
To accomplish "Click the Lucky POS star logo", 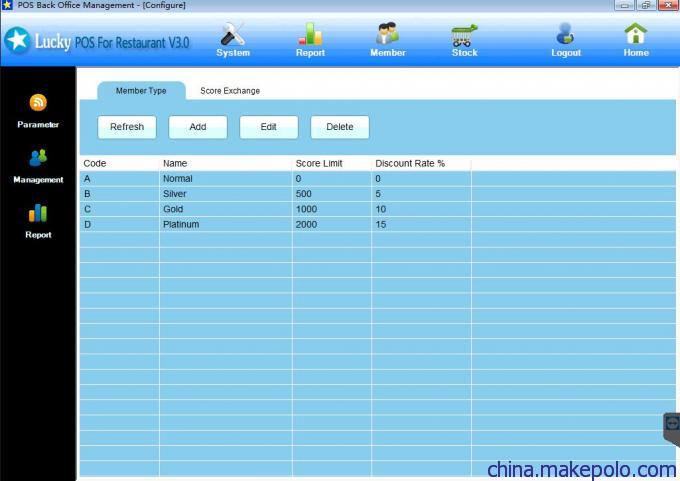I will pos(17,40).
